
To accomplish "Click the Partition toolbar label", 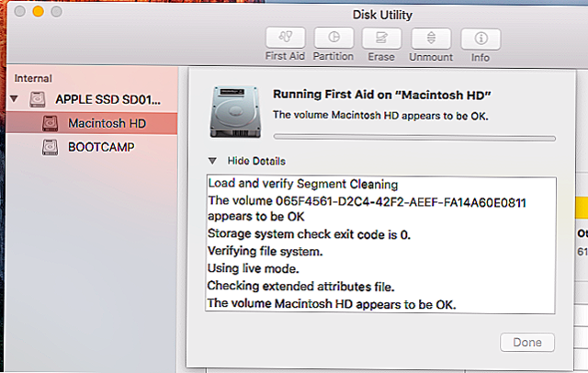I will (x=334, y=57).
